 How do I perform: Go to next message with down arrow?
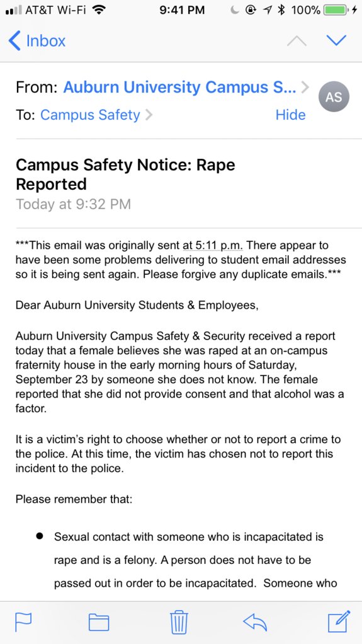pos(336,40)
